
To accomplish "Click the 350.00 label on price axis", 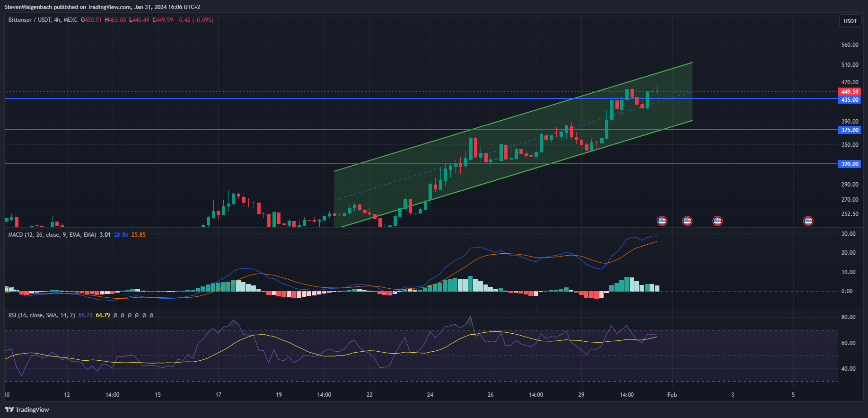I will pyautogui.click(x=850, y=145).
